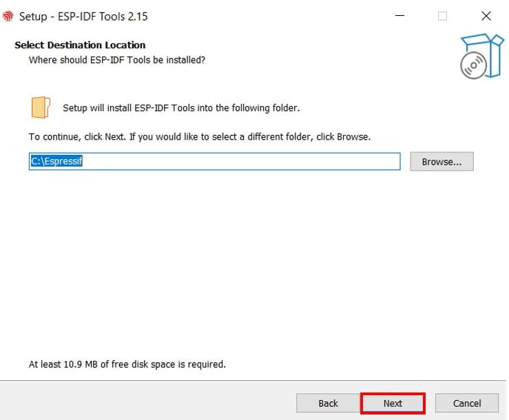Click the "To continue, click Next" instruction text
Viewport: 509px width, 420px height.
pos(200,136)
